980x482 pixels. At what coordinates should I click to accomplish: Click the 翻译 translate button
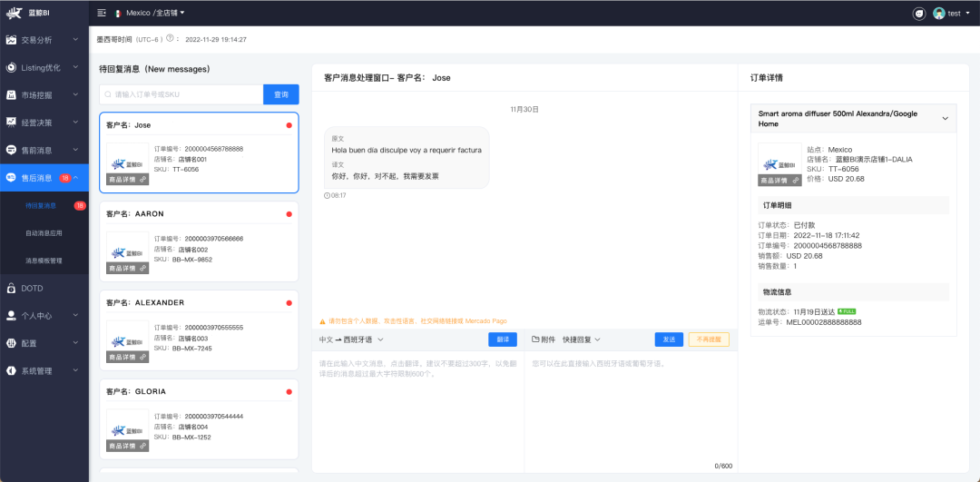503,339
